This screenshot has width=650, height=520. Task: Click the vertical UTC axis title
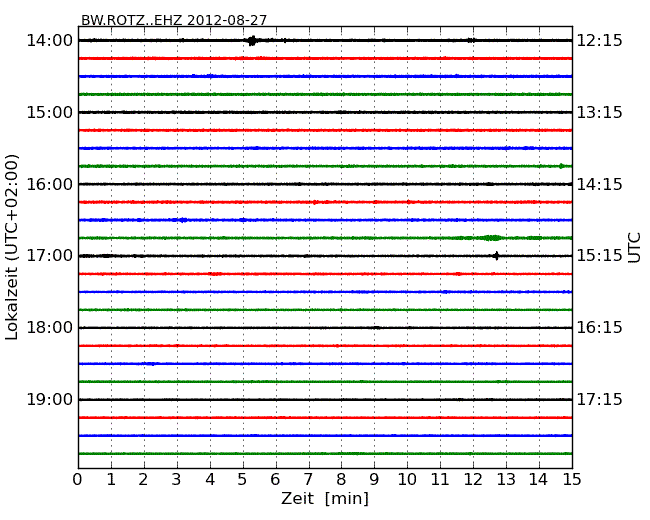[x=634, y=248]
